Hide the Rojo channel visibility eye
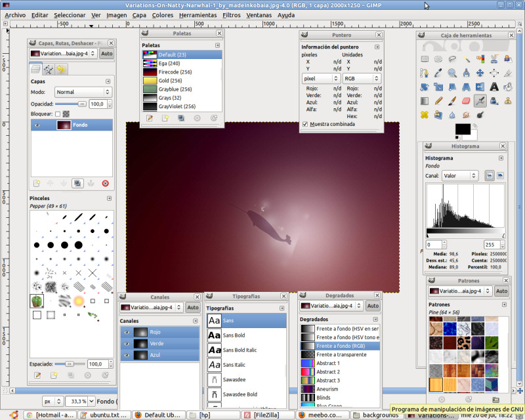525x420 pixels. pyautogui.click(x=127, y=332)
